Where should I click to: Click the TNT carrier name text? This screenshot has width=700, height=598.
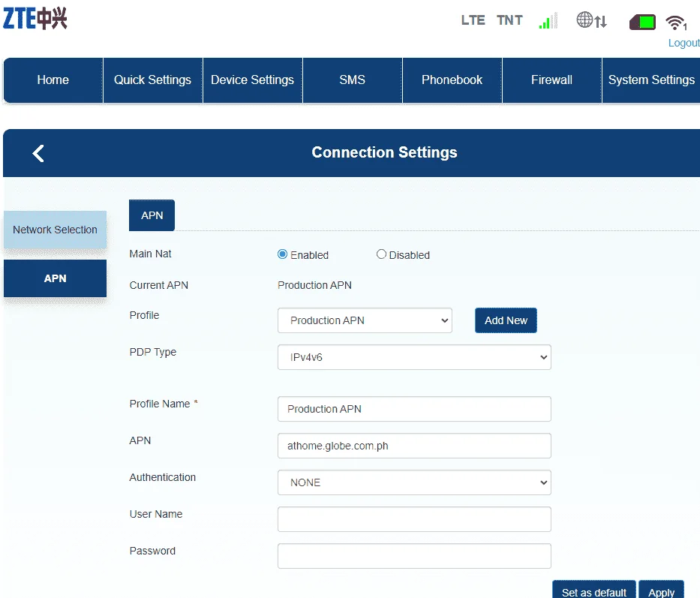tap(510, 20)
